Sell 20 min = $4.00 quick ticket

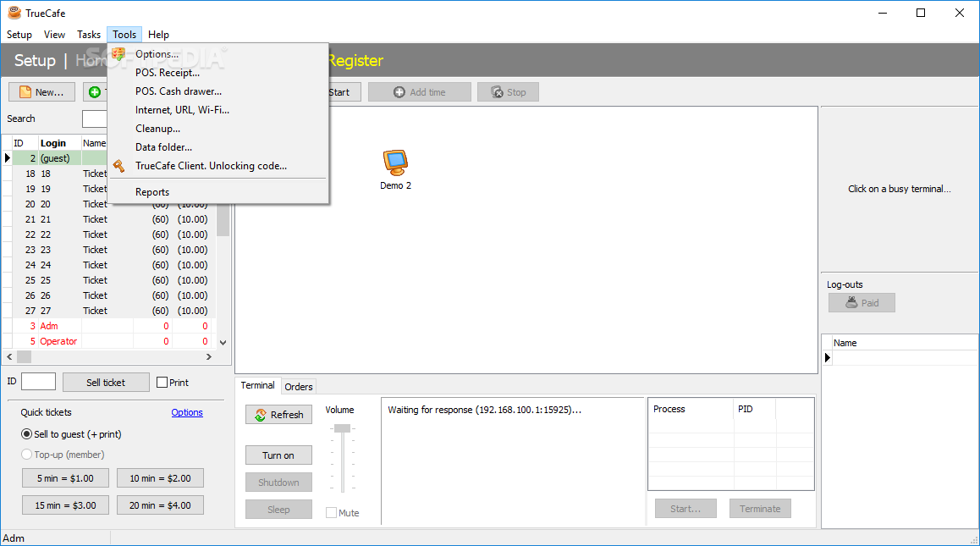click(x=160, y=505)
